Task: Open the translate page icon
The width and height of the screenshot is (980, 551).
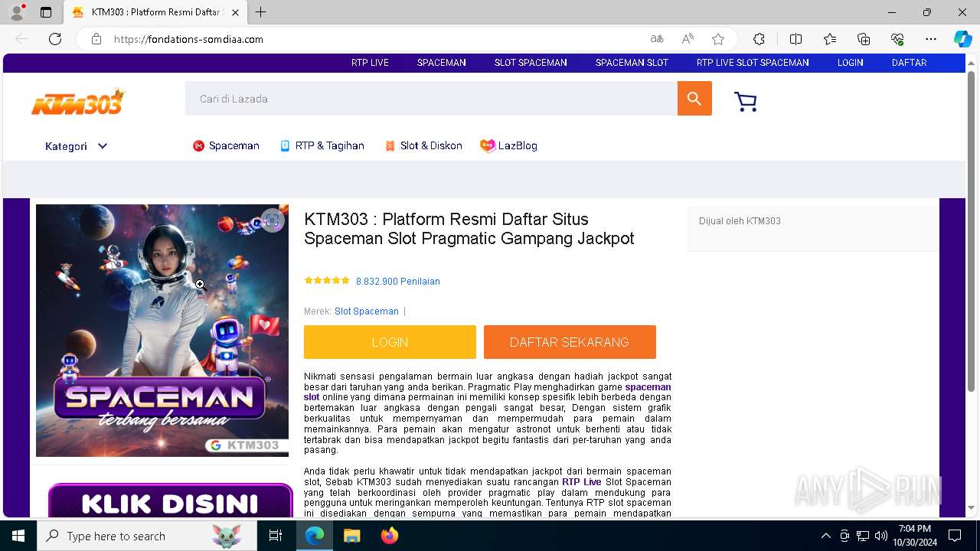Action: (x=657, y=39)
